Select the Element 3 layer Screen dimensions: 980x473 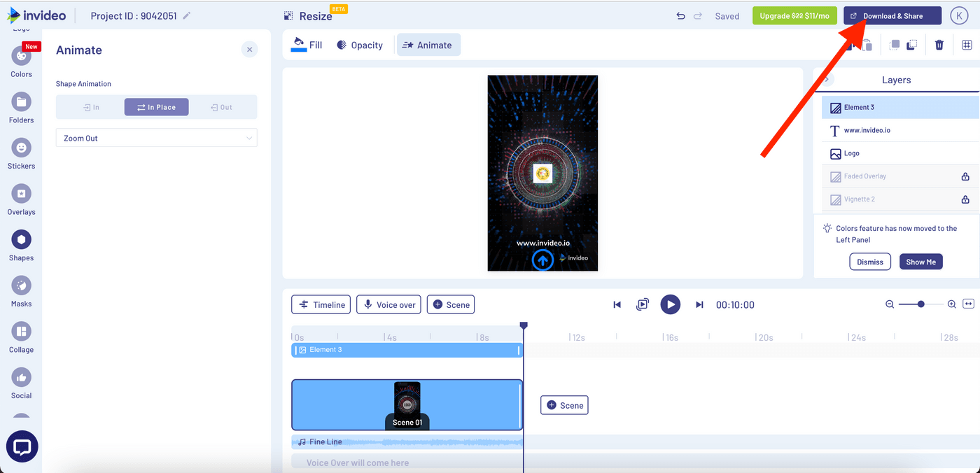[900, 107]
